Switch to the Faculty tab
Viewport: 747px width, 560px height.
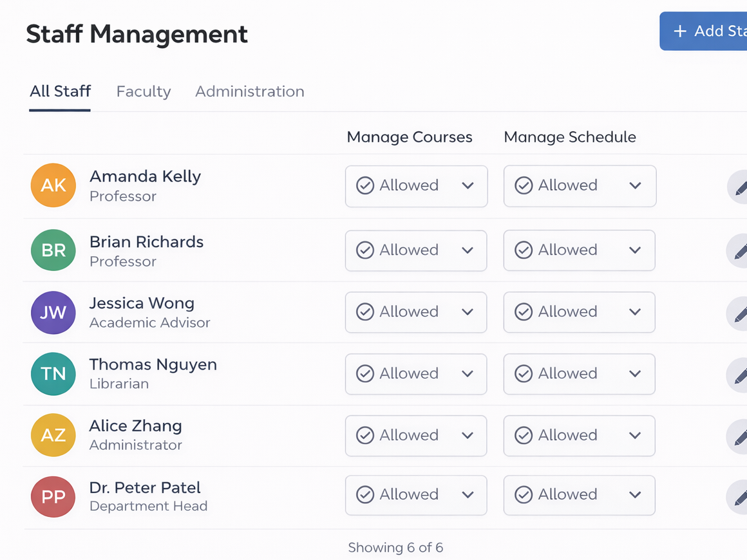144,91
